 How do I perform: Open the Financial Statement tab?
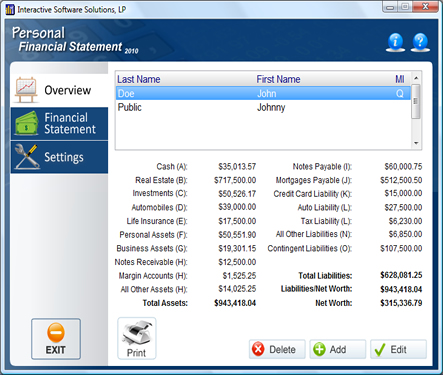coord(59,124)
